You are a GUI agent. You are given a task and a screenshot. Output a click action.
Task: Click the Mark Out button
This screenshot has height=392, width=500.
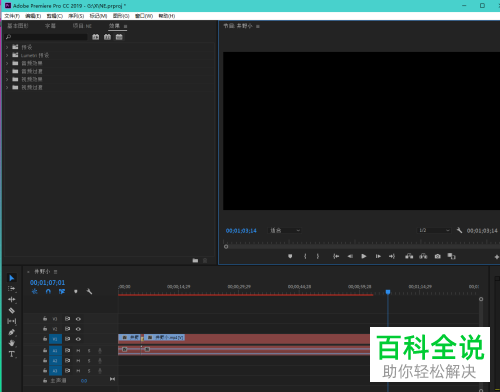pos(318,256)
